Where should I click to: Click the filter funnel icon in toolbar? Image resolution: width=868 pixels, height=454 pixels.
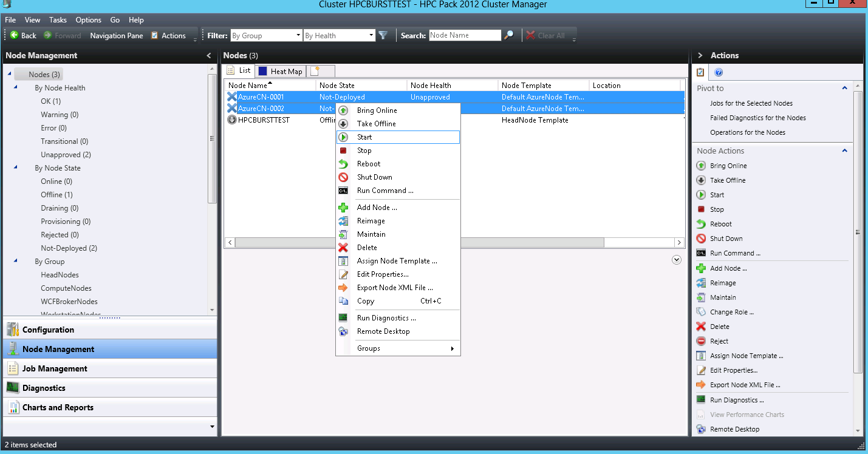(x=383, y=35)
